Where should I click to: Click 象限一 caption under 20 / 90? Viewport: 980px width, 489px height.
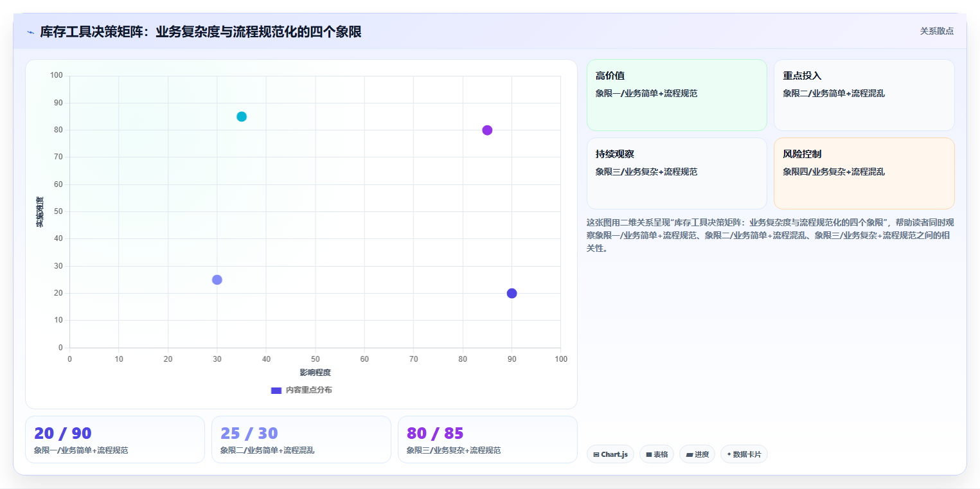(81, 450)
